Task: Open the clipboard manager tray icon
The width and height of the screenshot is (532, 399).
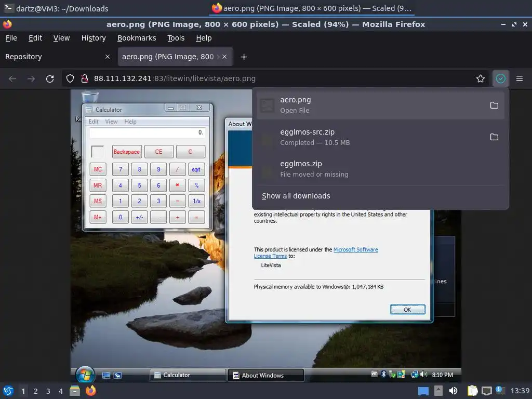Action: [472, 391]
